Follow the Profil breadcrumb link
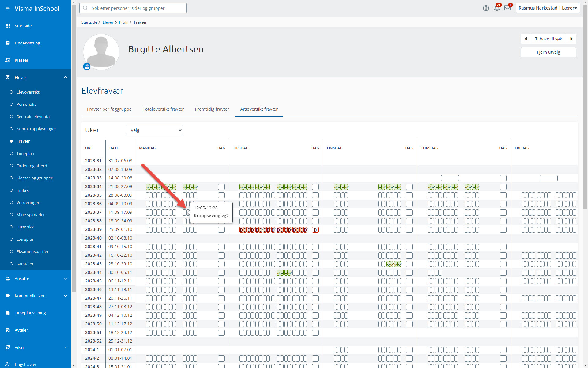 [124, 22]
